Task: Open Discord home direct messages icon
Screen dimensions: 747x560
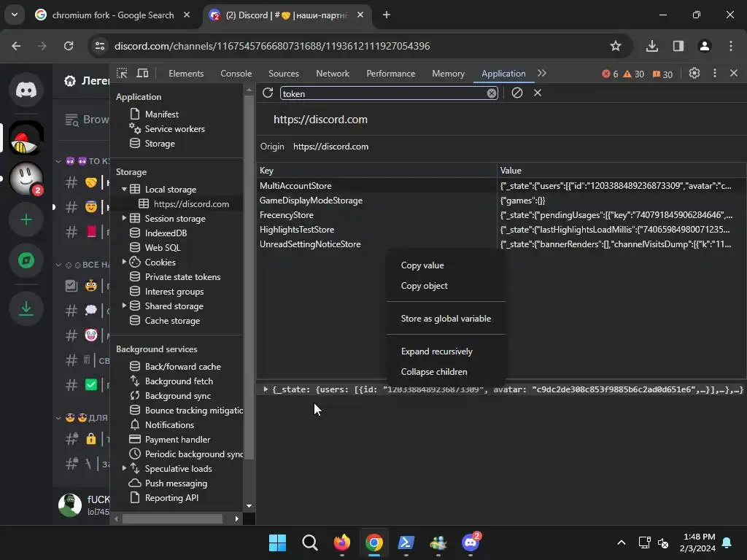Action: [x=26, y=90]
